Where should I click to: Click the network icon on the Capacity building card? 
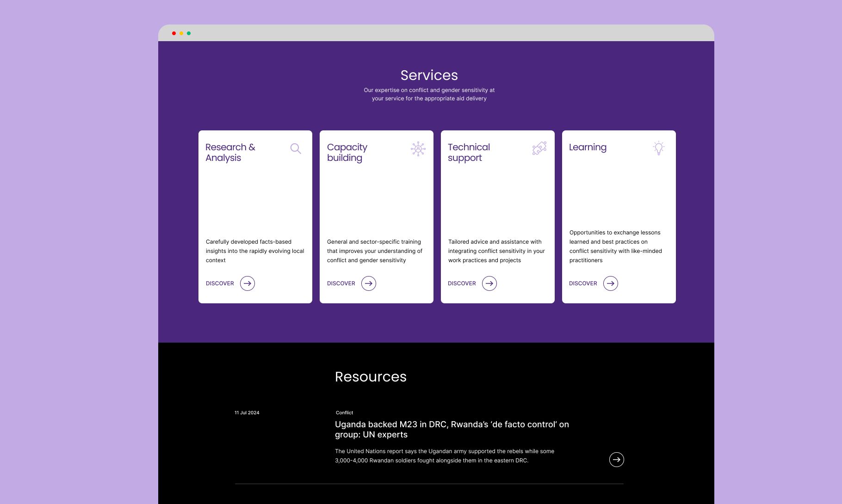point(418,149)
